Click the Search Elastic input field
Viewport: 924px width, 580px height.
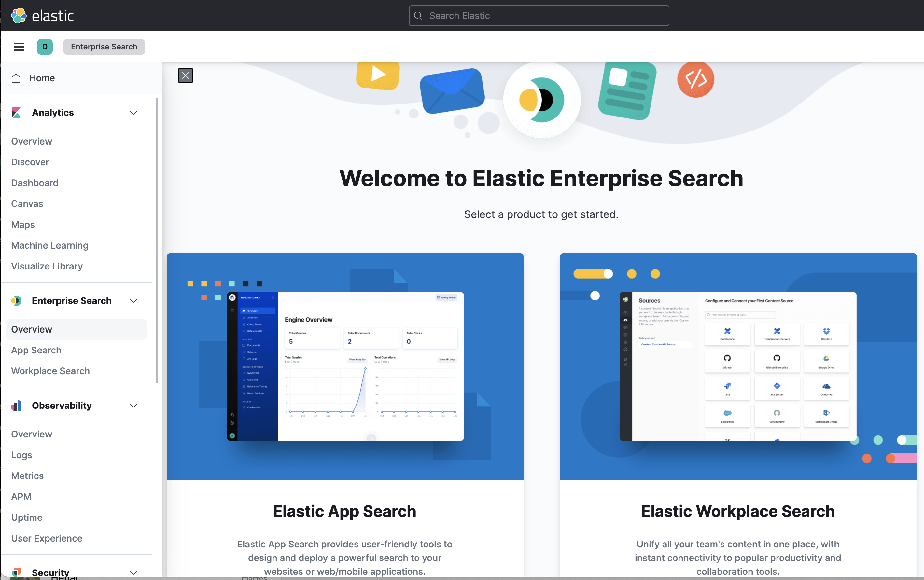coord(540,15)
